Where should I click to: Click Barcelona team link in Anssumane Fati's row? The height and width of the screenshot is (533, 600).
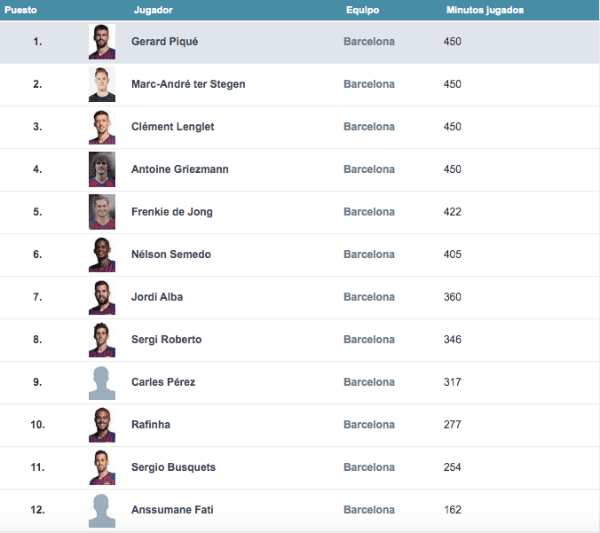(369, 510)
